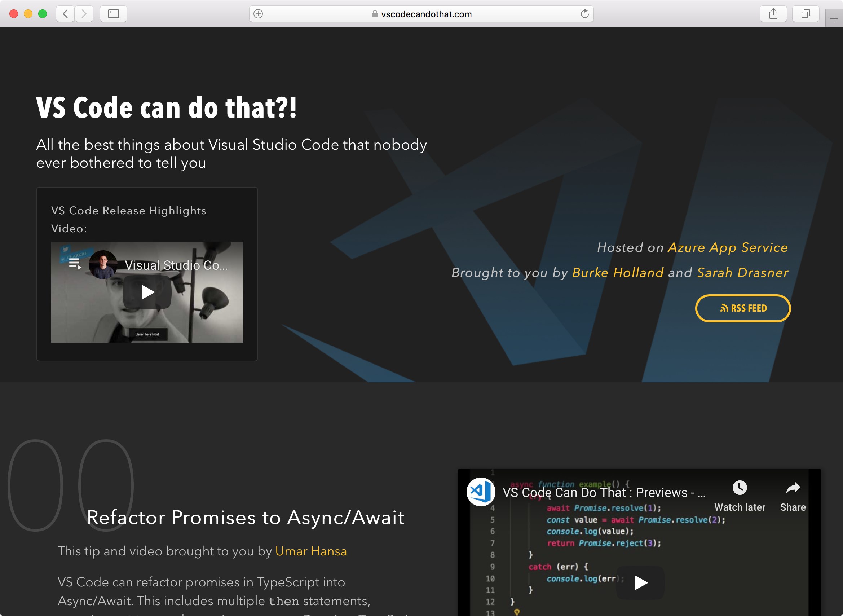Image resolution: width=843 pixels, height=616 pixels.
Task: Go back with Safari's back arrow
Action: click(x=65, y=14)
